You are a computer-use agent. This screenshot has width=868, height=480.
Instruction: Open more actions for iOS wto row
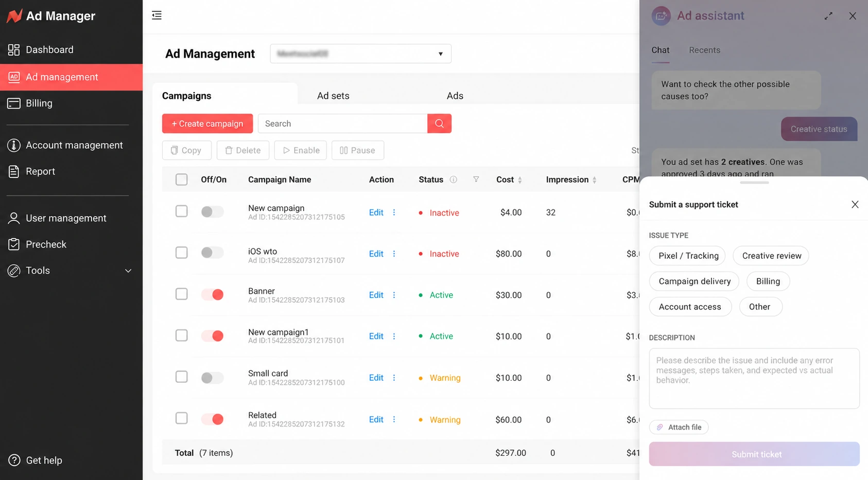[394, 254]
